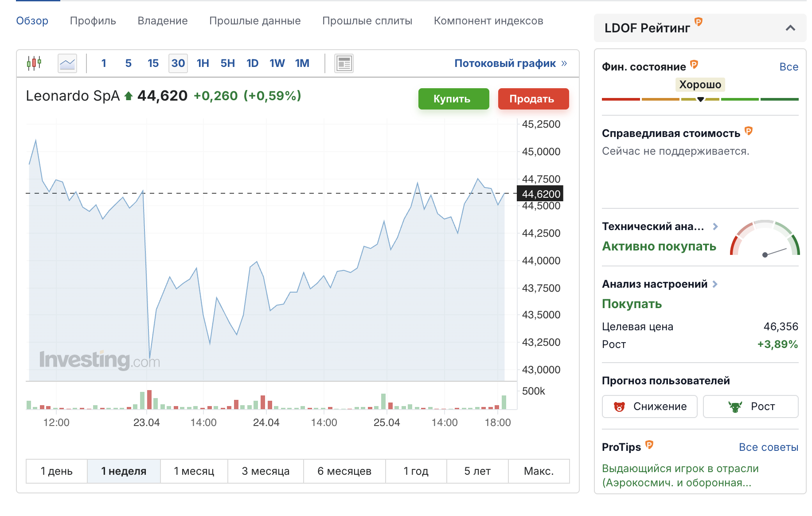Click the technical analysis gauge meter
Screen dimensions: 812x516
tap(765, 238)
